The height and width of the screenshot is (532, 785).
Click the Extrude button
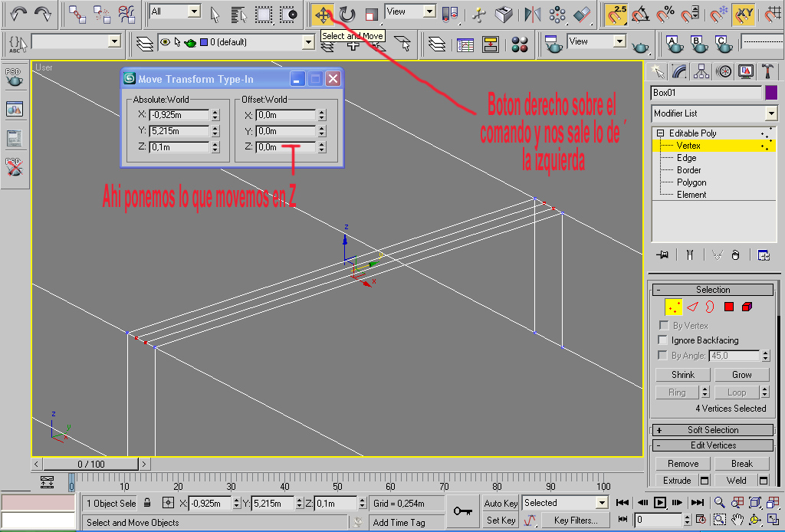click(x=677, y=481)
